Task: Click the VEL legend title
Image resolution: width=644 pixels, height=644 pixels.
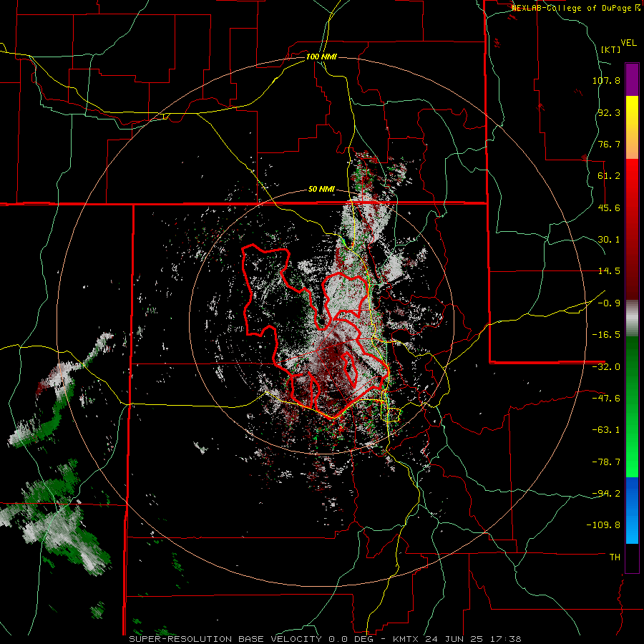Action: (628, 43)
